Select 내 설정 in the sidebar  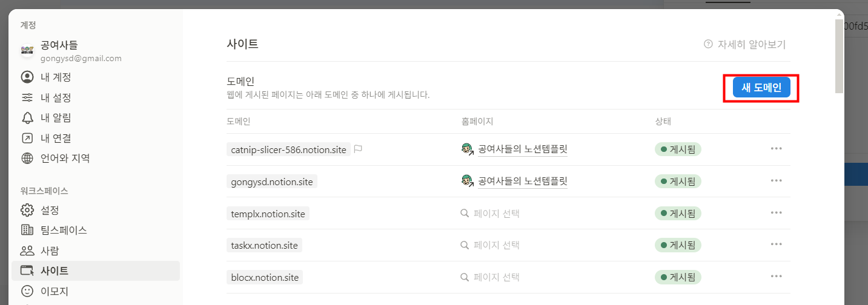coord(56,97)
